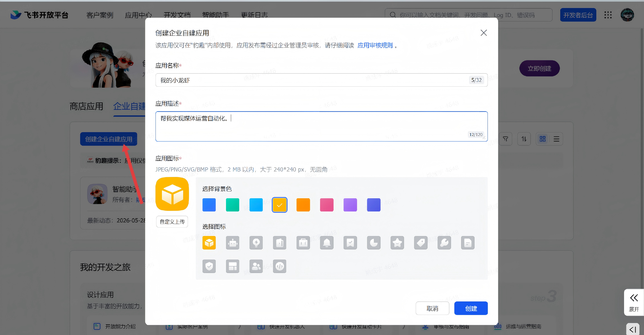Switch to list view layout
The width and height of the screenshot is (644, 335).
[x=556, y=139]
